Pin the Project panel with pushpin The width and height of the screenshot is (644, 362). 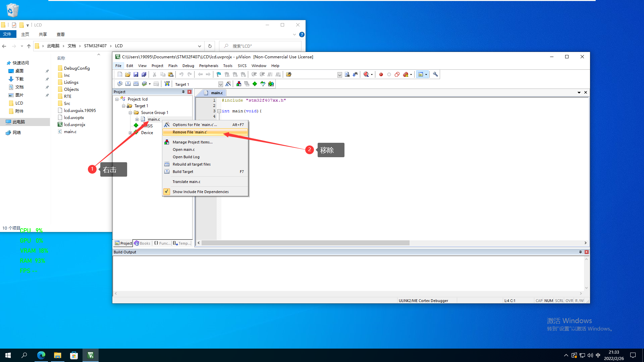pos(183,92)
